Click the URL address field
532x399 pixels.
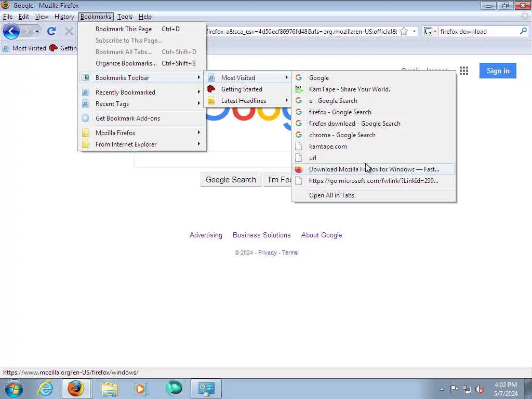pyautogui.click(x=301, y=32)
